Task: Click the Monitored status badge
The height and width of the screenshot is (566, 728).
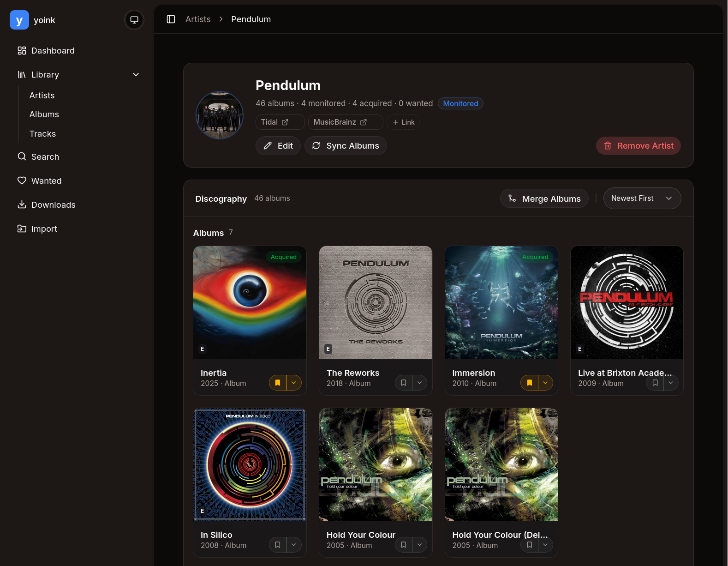Action: pyautogui.click(x=460, y=103)
